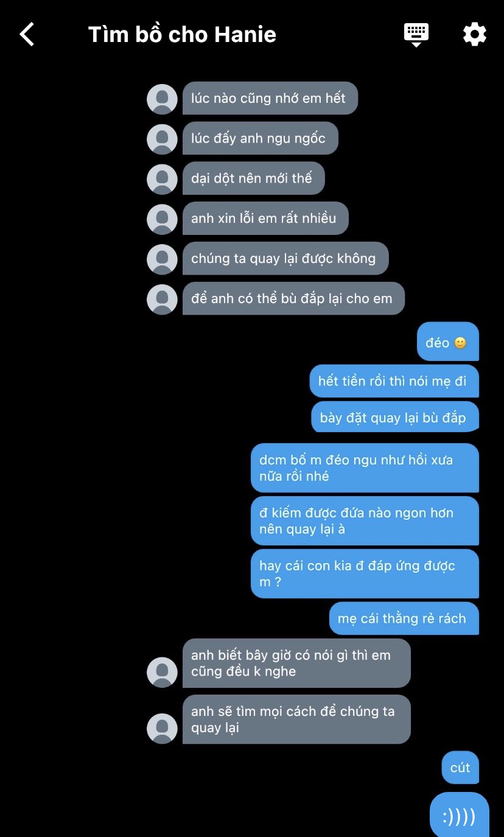The width and height of the screenshot is (504, 837).
Task: Select the blue 'cút' message bubble
Action: pos(460,768)
